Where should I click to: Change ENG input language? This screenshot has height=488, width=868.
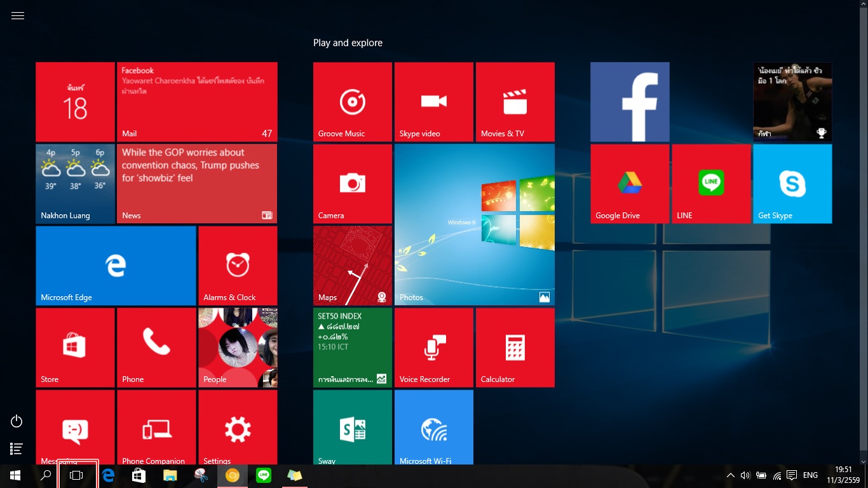(810, 475)
